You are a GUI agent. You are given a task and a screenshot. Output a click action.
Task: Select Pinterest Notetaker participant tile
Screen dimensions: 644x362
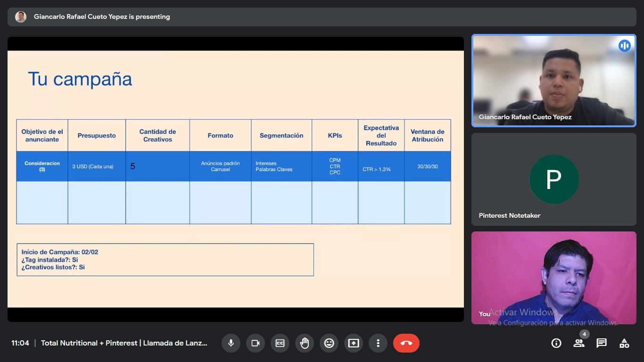(554, 179)
